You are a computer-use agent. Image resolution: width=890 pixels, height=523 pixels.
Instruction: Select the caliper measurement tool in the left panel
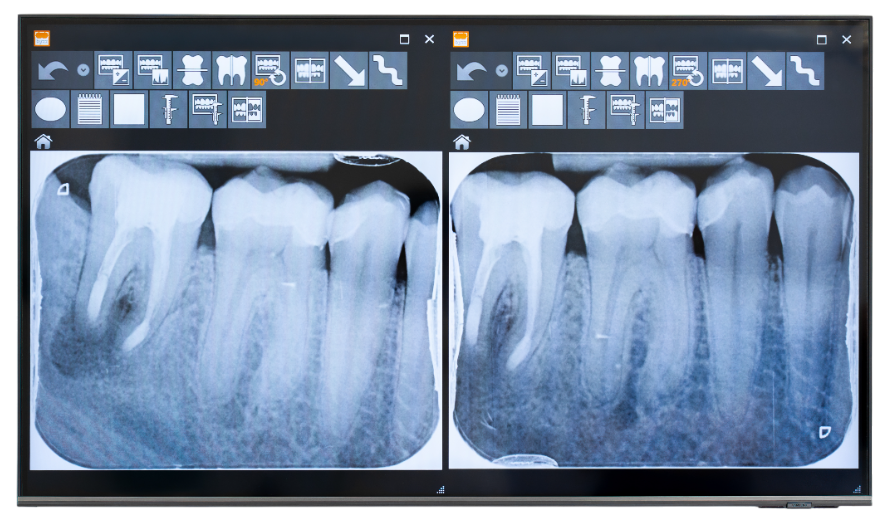pyautogui.click(x=168, y=110)
